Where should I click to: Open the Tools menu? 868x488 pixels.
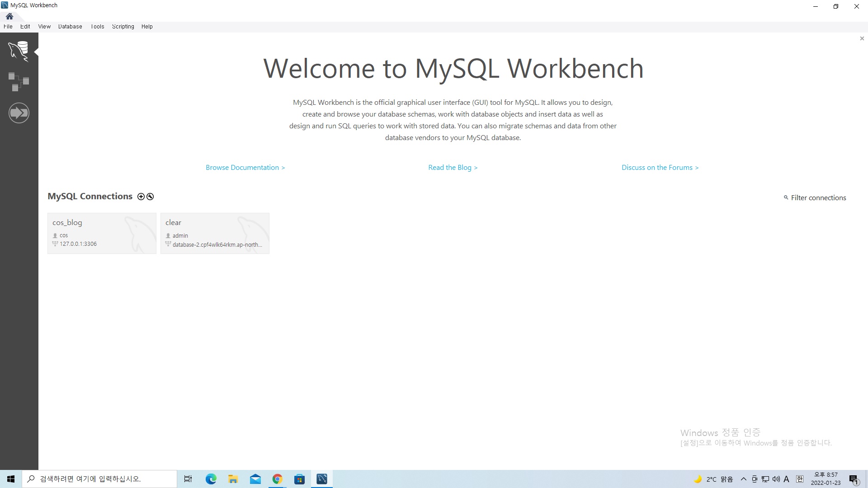tap(97, 27)
